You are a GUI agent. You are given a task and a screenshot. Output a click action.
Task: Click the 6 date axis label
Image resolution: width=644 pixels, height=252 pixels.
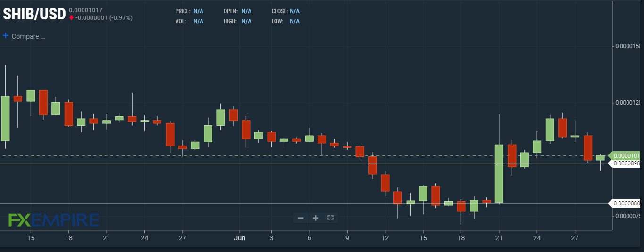309,238
